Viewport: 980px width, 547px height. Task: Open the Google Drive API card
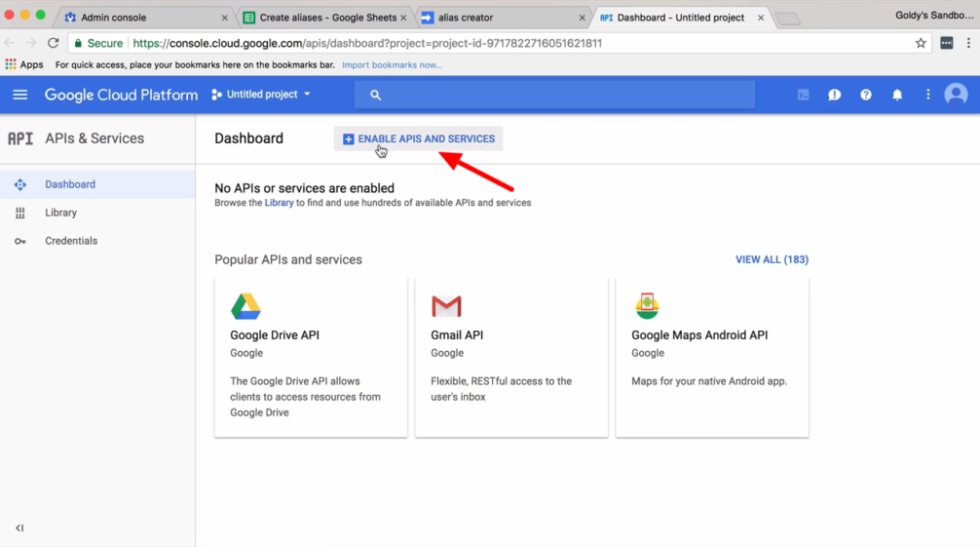[311, 358]
